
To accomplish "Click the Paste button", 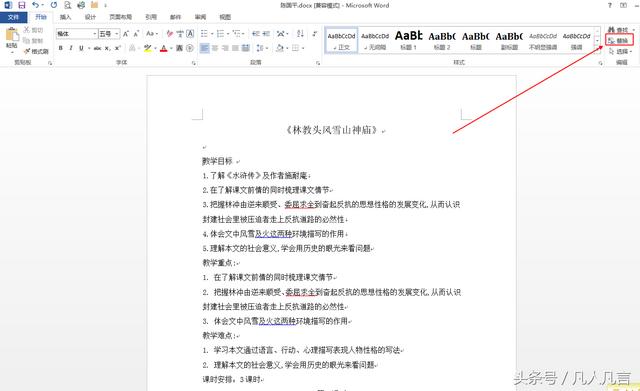I will pos(11,40).
